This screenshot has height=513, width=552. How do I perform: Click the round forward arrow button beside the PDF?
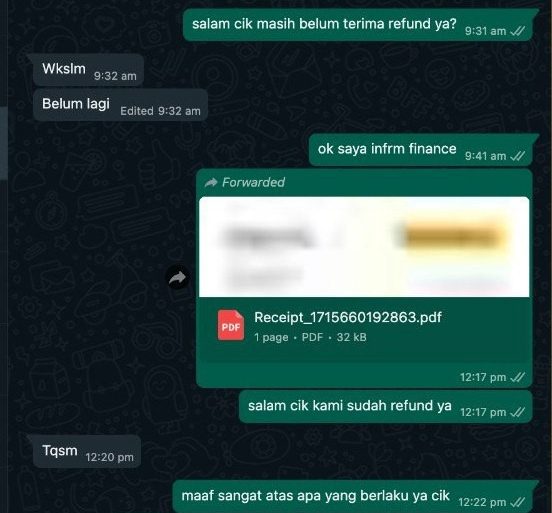[178, 278]
